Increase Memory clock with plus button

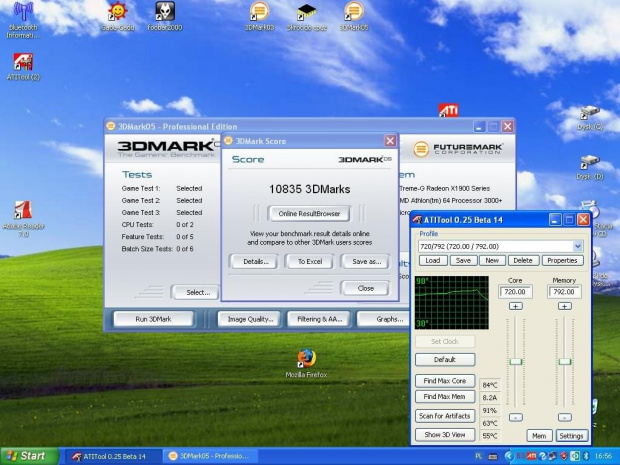pos(565,306)
